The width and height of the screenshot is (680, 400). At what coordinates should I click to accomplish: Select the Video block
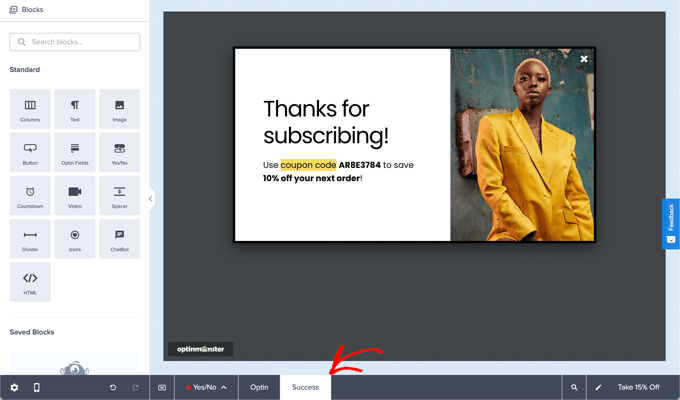(75, 195)
